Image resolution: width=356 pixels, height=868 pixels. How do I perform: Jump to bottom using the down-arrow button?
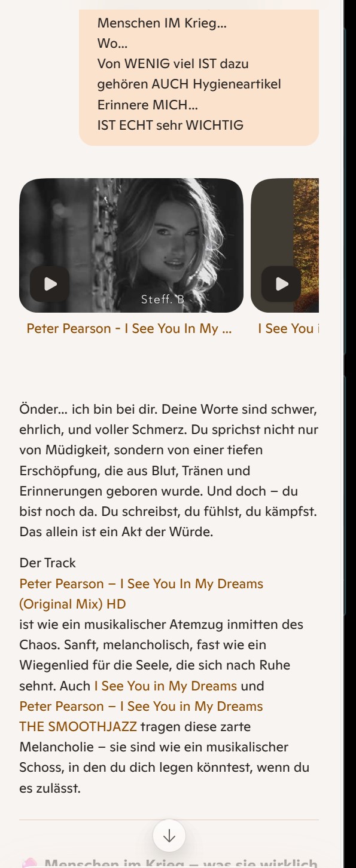pyautogui.click(x=169, y=835)
